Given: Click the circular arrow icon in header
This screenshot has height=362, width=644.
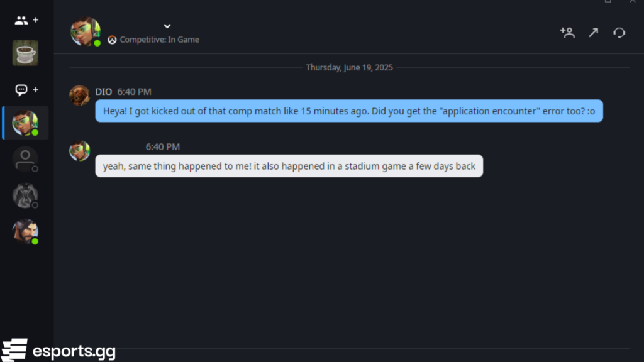Looking at the screenshot, I should pos(619,33).
